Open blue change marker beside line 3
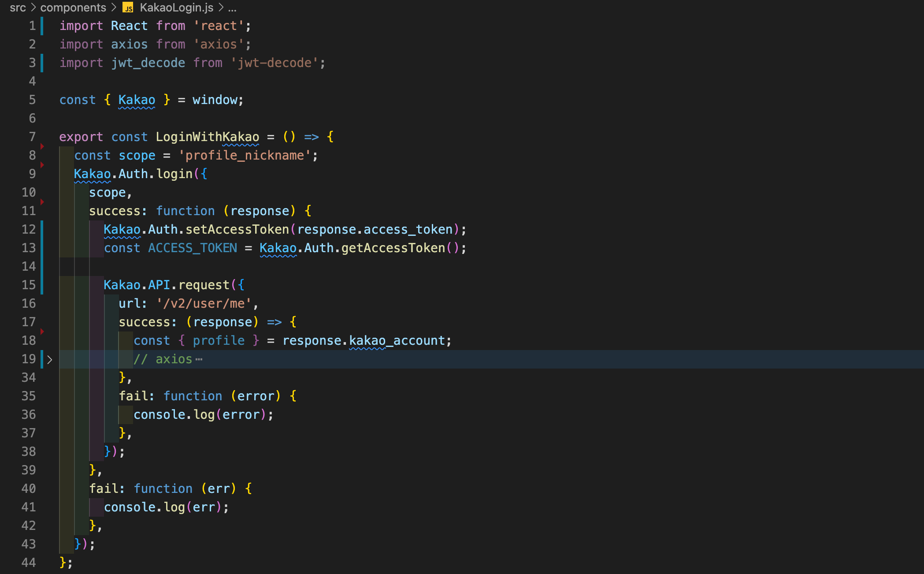 (42, 63)
